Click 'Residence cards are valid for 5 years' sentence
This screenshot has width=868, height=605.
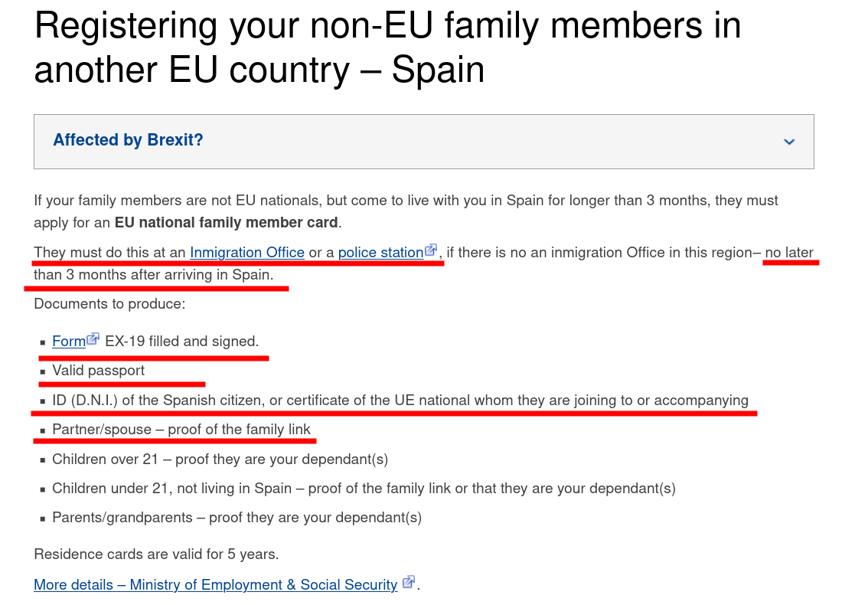coord(156,554)
